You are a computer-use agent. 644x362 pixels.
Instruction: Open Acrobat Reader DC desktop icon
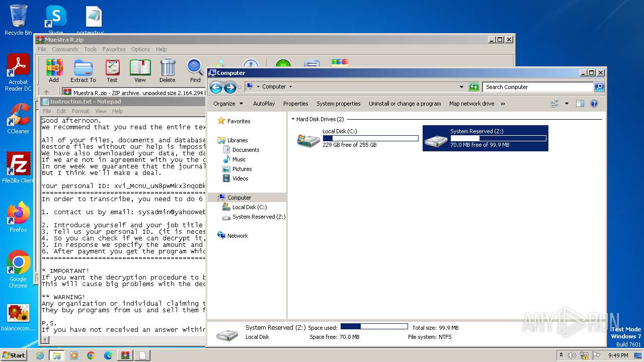(x=18, y=73)
